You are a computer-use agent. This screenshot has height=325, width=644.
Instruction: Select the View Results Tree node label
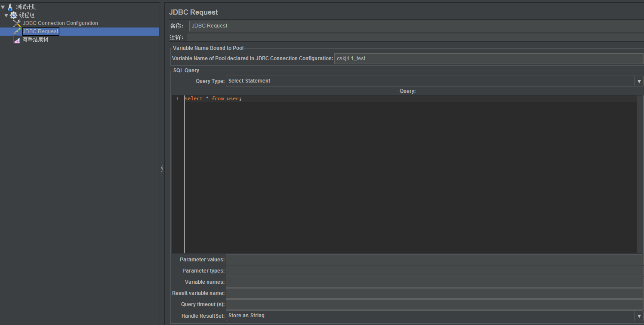(35, 40)
